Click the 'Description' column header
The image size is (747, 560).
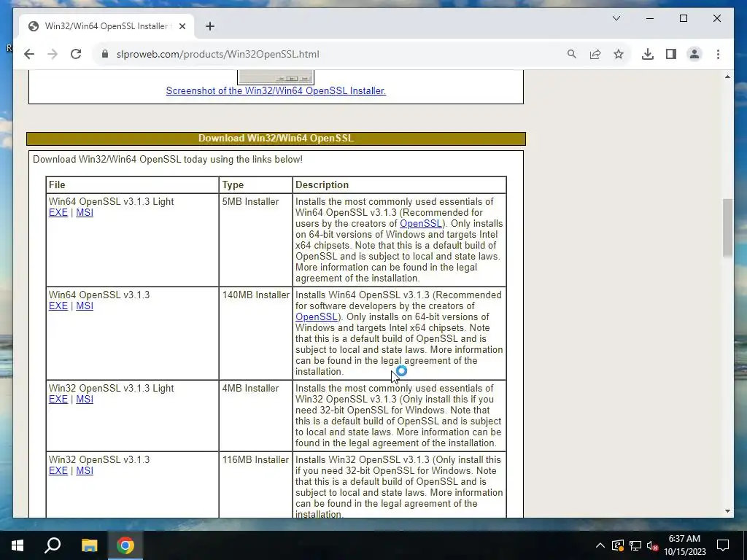pos(399,184)
